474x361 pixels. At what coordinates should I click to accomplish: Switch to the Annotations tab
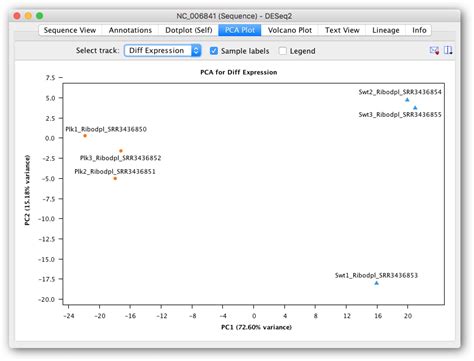pyautogui.click(x=130, y=30)
